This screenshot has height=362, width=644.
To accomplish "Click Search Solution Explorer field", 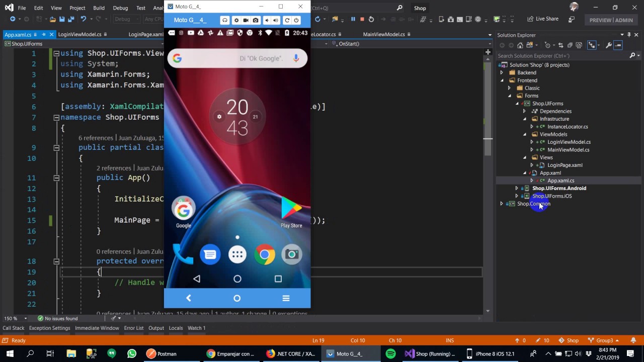I will [562, 56].
